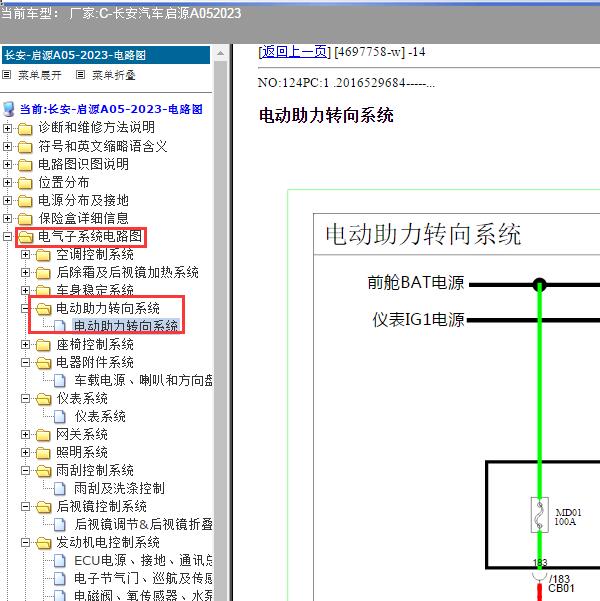Open the current manual link 当前:长安-启源A05-2023-电路图
The width and height of the screenshot is (600, 601).
111,109
